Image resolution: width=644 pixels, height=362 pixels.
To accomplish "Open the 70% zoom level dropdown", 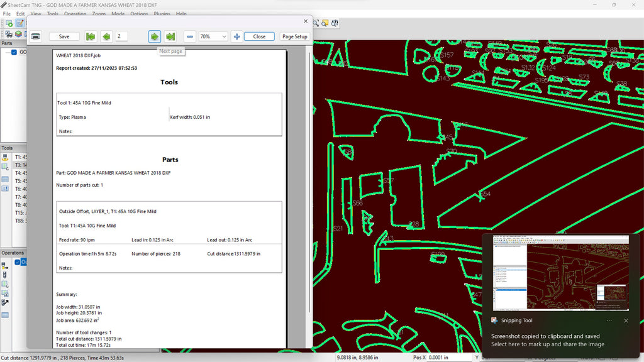I will (213, 36).
